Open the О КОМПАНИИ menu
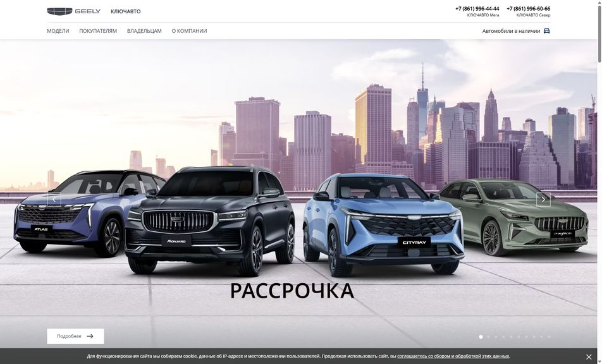 tap(189, 31)
